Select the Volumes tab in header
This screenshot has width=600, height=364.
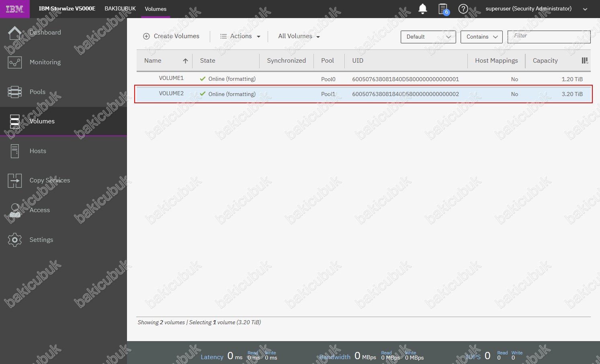pos(156,9)
